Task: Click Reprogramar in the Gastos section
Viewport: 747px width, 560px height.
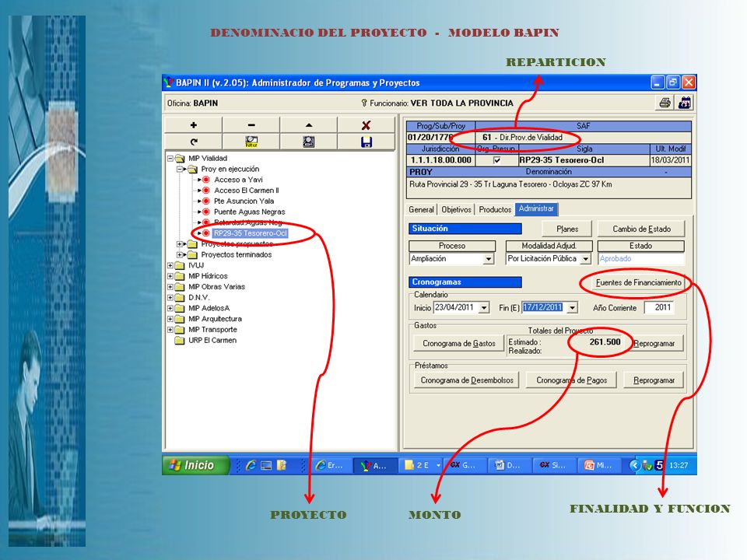Action: tap(654, 343)
